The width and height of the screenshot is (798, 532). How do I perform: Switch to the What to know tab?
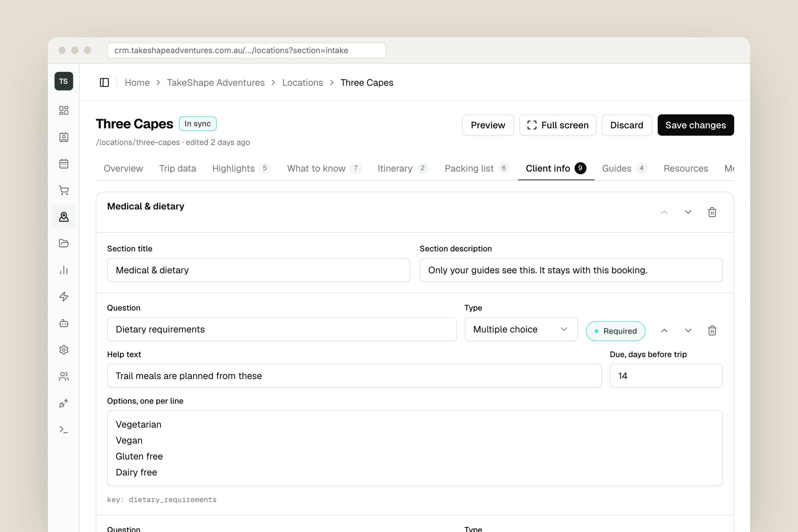[x=324, y=168]
